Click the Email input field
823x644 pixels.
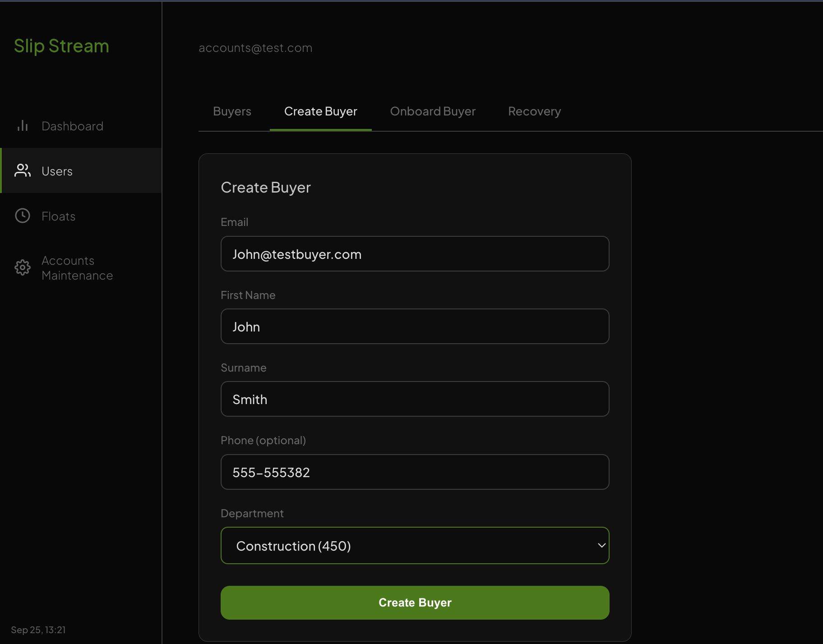tap(415, 254)
